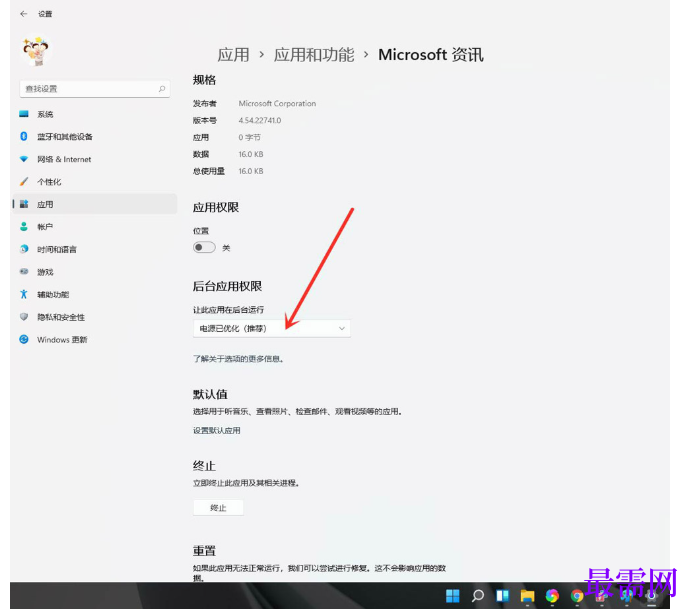Open the 系统 settings category
Screen dimensions: 696x614
tap(94, 114)
